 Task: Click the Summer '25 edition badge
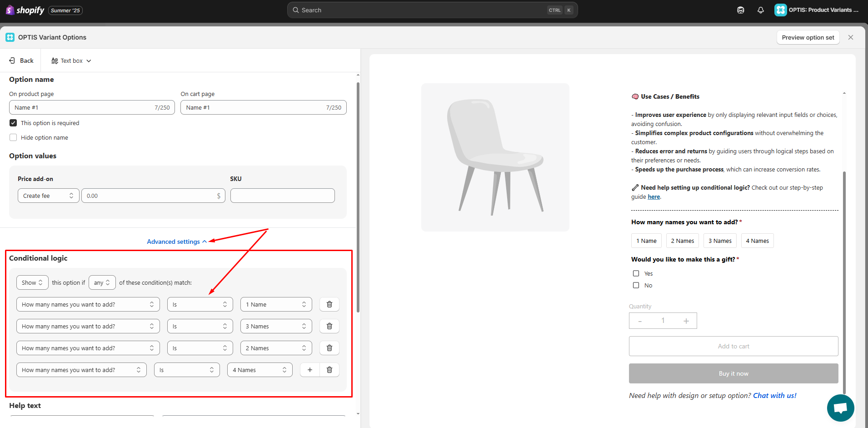65,10
